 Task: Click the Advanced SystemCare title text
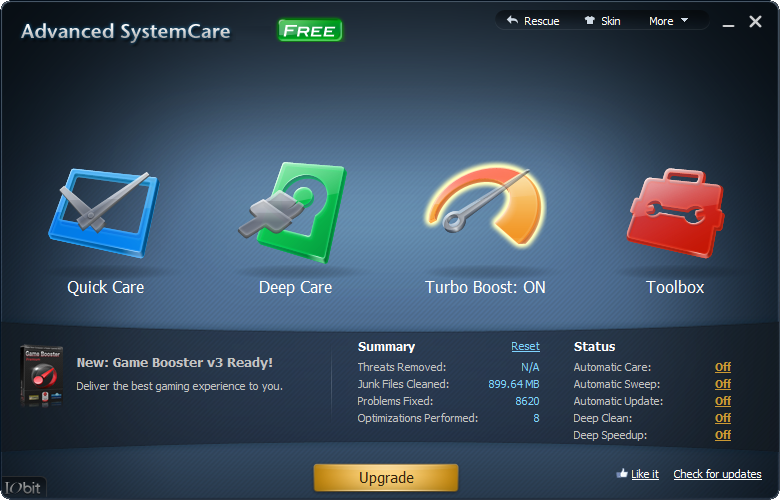coord(126,31)
